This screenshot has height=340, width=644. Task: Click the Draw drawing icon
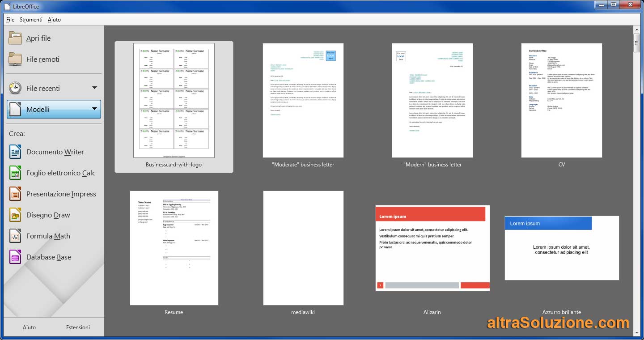pos(15,215)
